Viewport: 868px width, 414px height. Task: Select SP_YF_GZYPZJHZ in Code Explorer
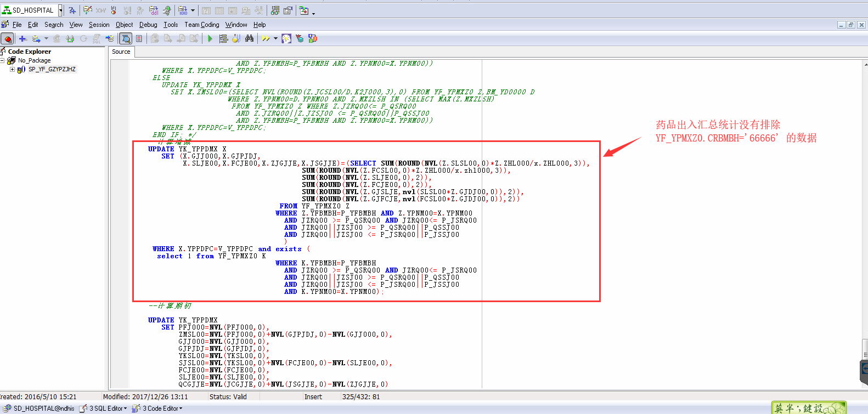tap(52, 69)
